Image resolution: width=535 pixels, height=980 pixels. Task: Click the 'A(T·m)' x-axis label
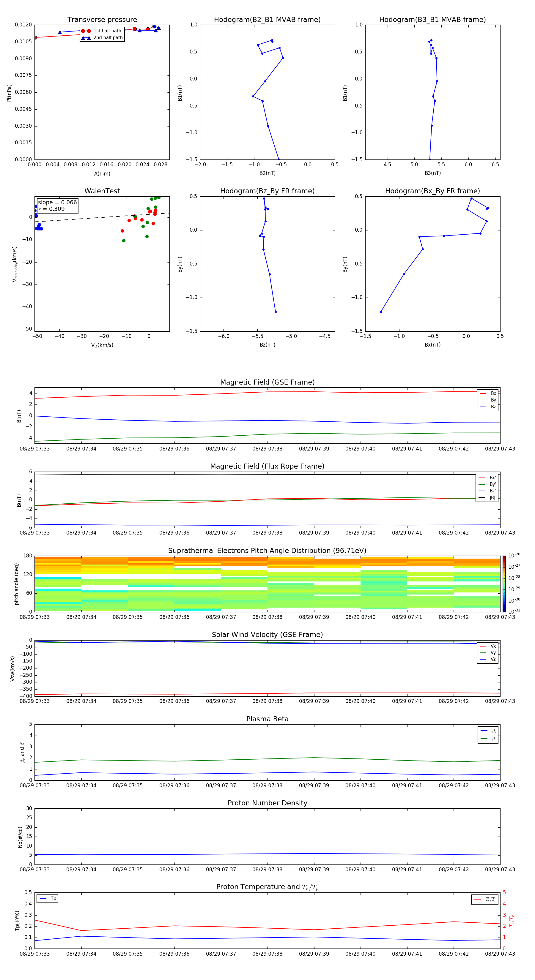coord(102,173)
